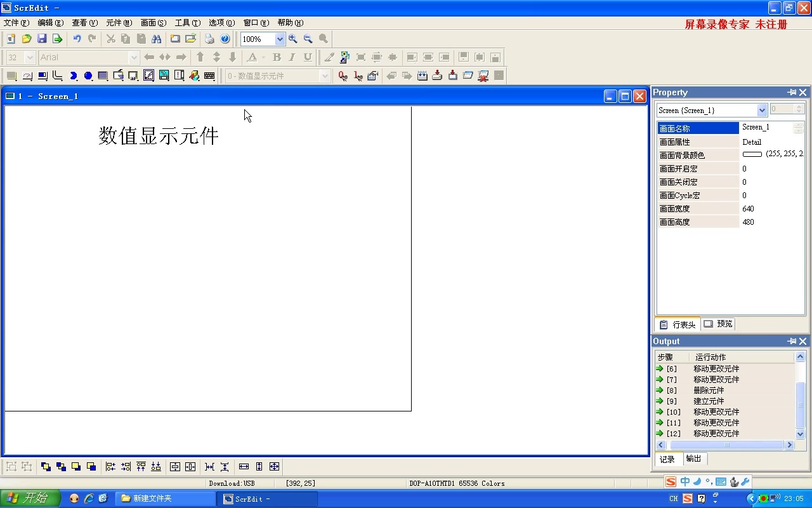Toggle Bold text formatting

(277, 57)
